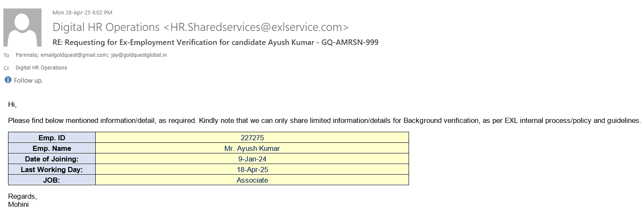Click the blue Follow up info icon
This screenshot has width=644, height=214.
tap(8, 80)
